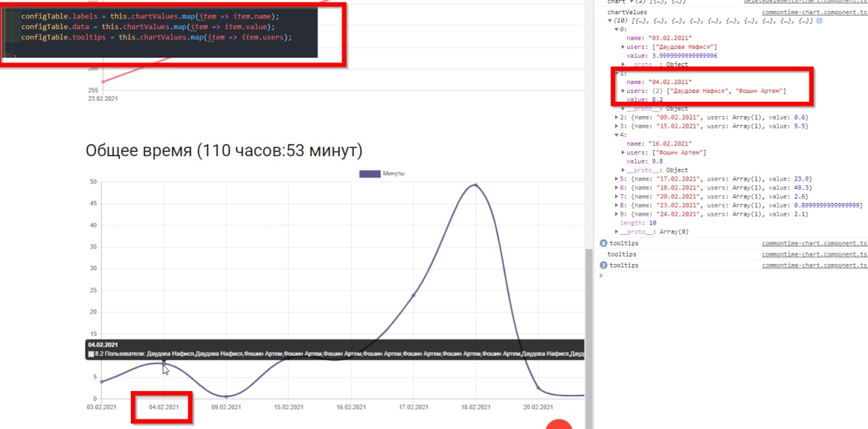868x429 pixels.
Task: Expand array item 3 dated 15.02.2021
Action: point(616,126)
